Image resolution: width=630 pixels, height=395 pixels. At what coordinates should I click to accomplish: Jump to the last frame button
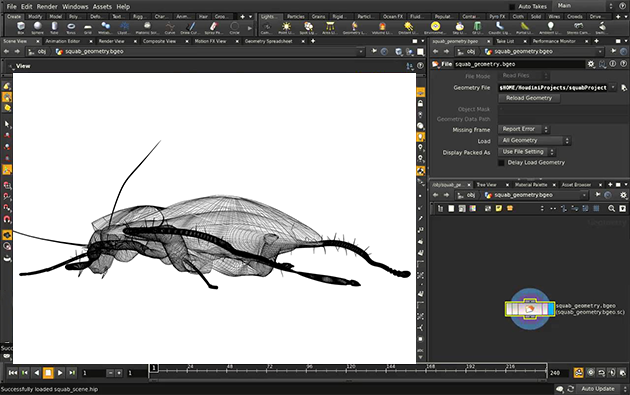(72, 372)
